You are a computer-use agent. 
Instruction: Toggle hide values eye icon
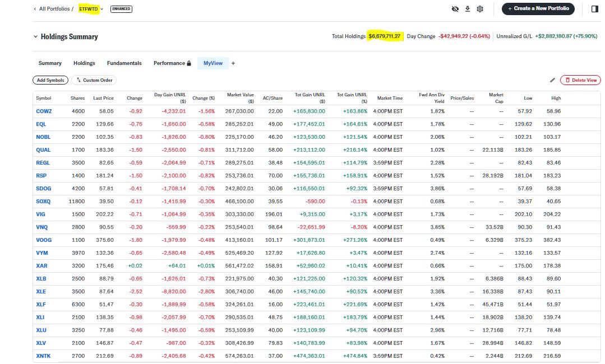pos(455,9)
